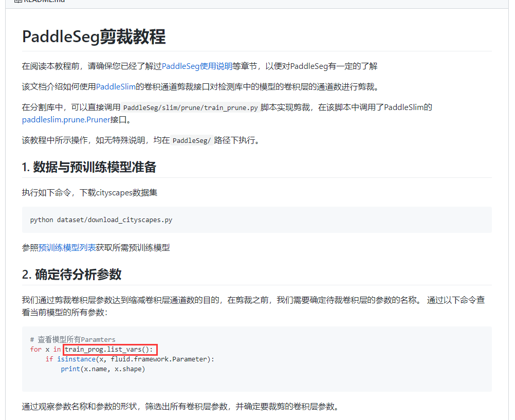The image size is (515, 420).
Task: Click the print(x.name, x.shape) code line
Action: 103,369
